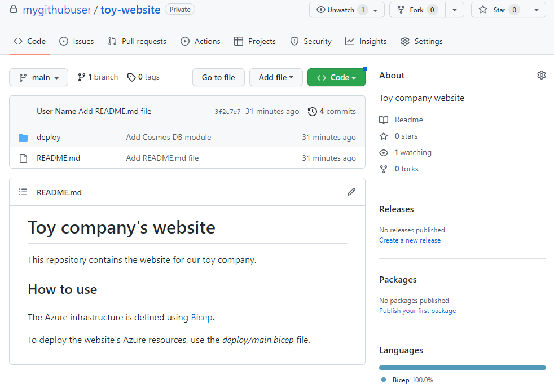Open the Insights tab
The width and height of the screenshot is (554, 392).
[x=366, y=41]
